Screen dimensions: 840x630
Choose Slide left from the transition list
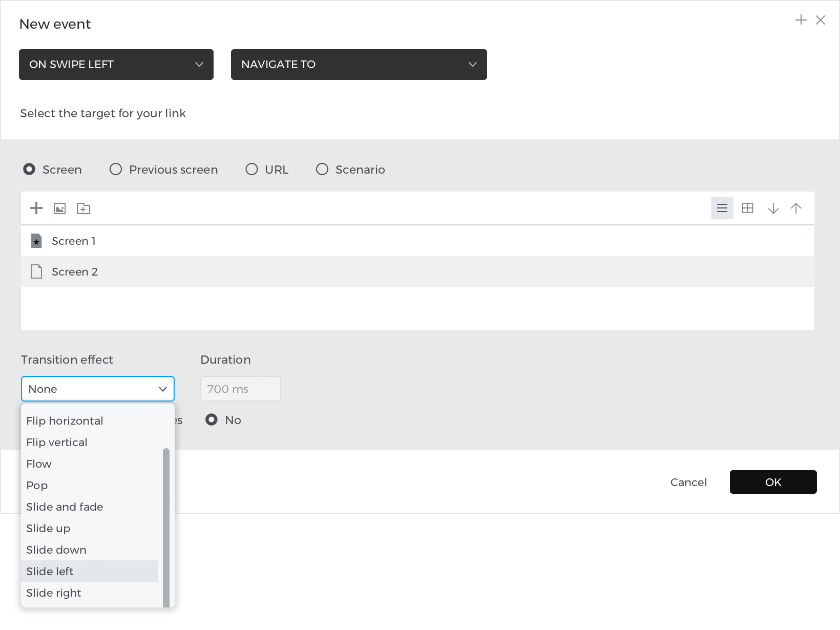point(50,571)
